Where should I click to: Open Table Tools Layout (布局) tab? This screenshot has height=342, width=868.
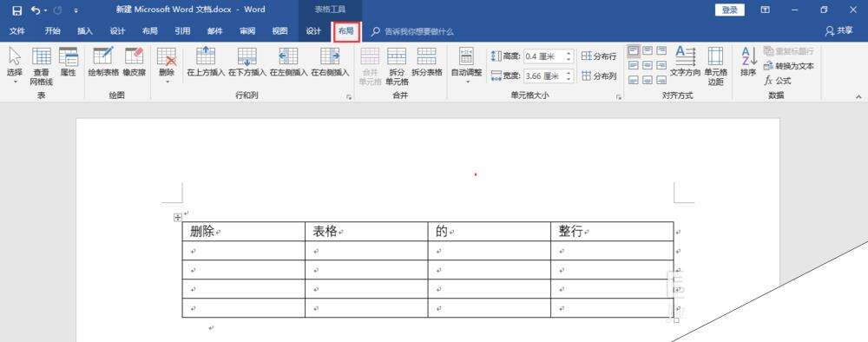(346, 31)
